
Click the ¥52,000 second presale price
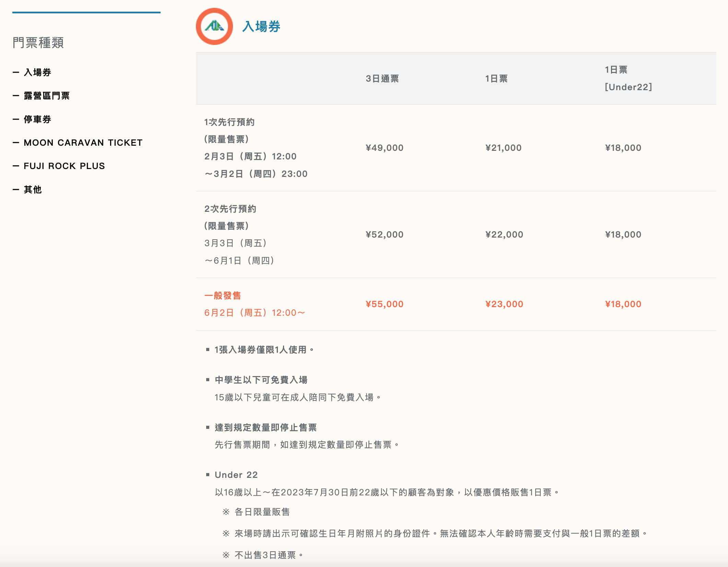384,234
